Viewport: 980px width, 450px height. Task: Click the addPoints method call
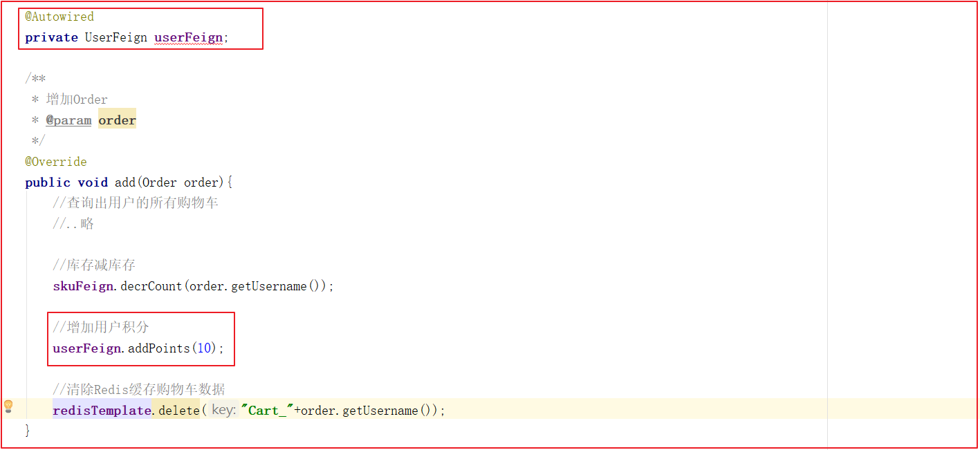(159, 348)
